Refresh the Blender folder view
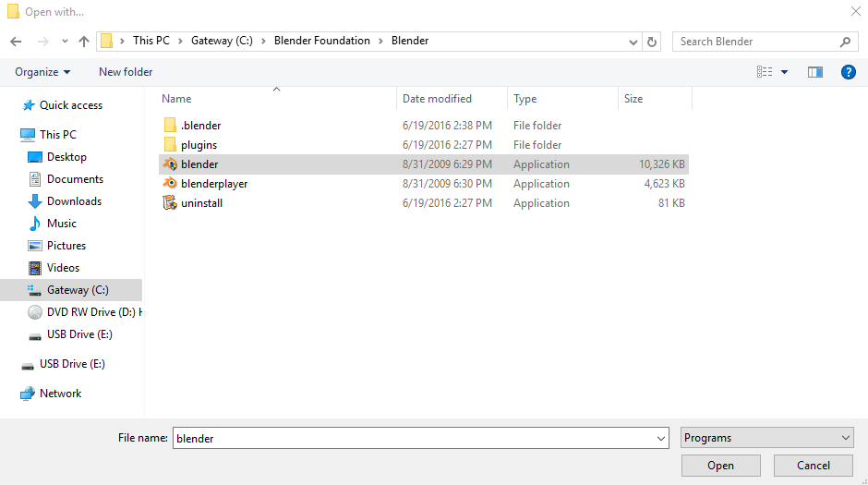 click(x=652, y=42)
